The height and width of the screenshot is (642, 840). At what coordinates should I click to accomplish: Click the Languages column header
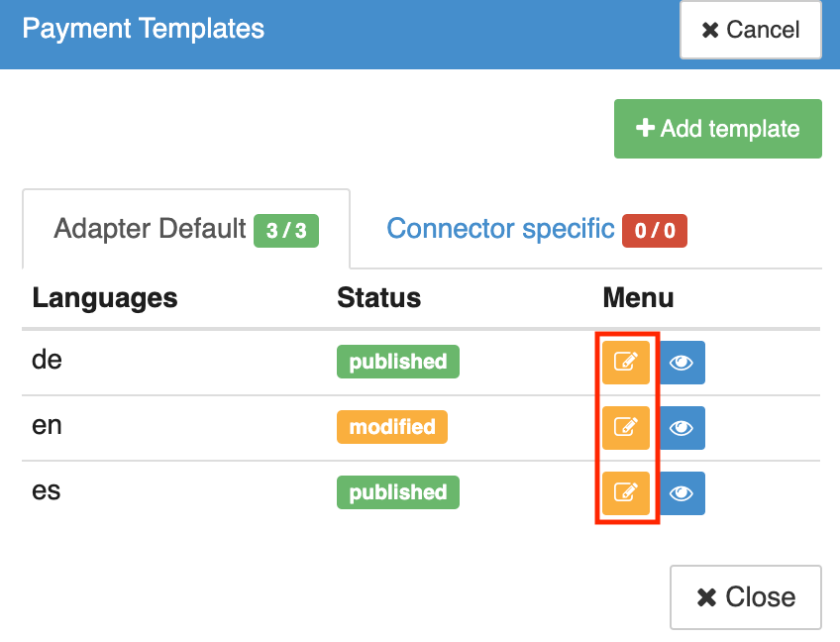(x=105, y=298)
